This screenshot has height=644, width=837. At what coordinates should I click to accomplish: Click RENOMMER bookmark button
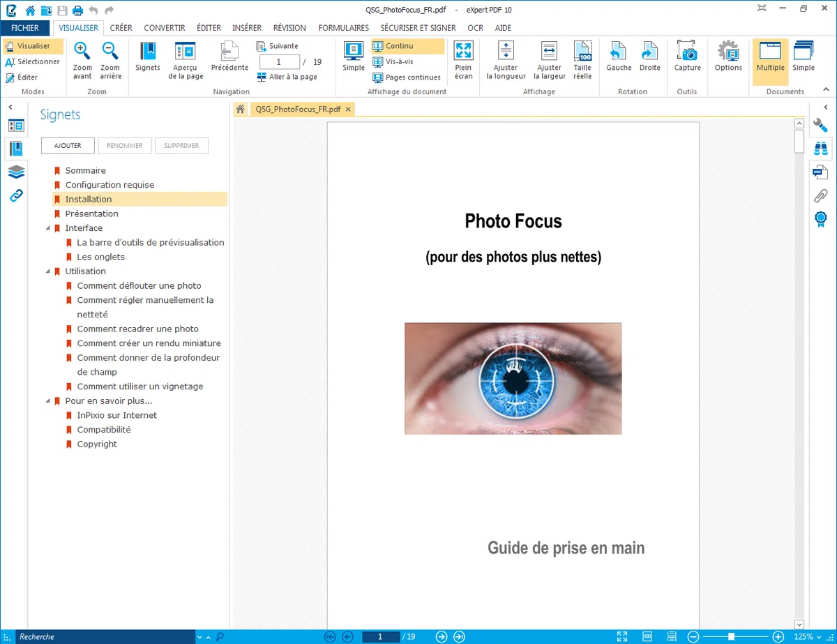tap(125, 145)
